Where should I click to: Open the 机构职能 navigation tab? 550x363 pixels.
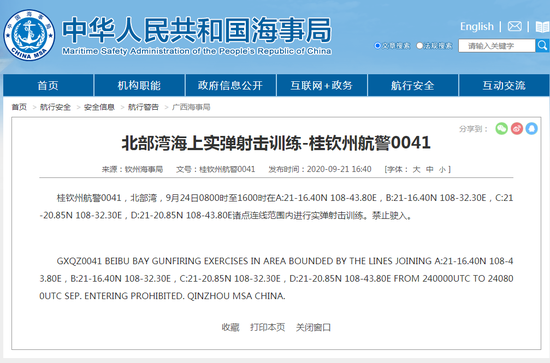[x=139, y=85]
